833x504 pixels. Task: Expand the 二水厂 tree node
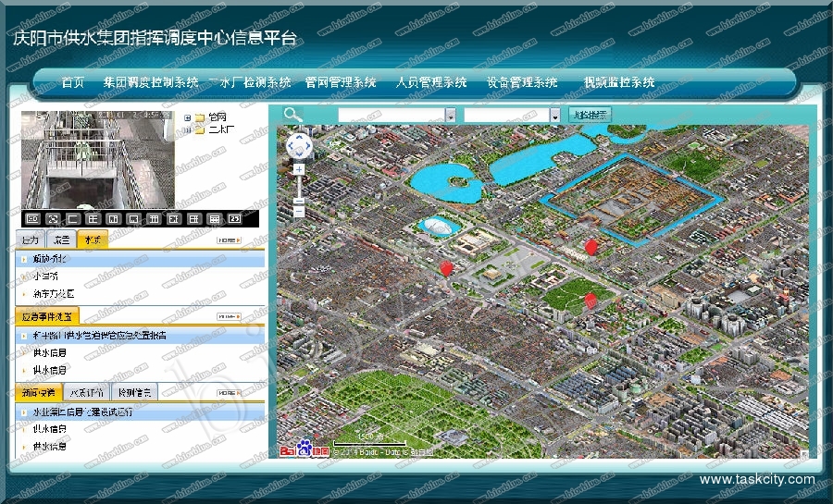[x=188, y=130]
